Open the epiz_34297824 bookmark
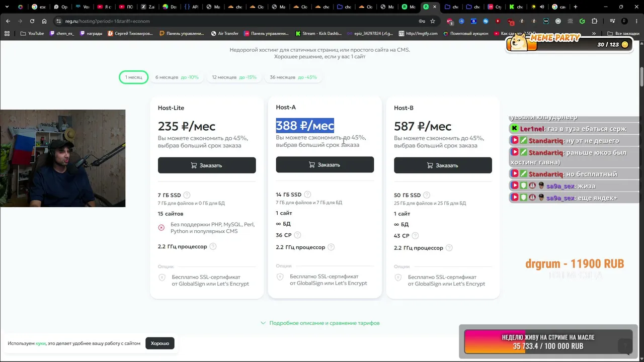 (x=370, y=33)
